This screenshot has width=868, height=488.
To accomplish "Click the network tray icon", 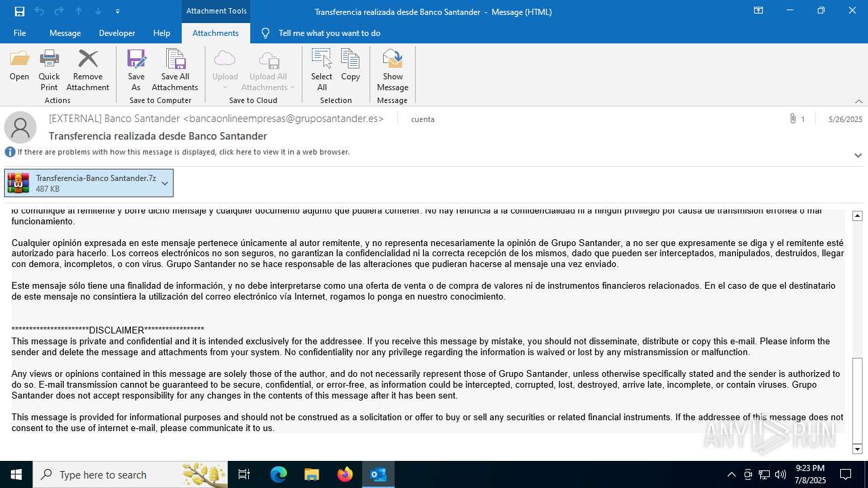I will coord(764,474).
